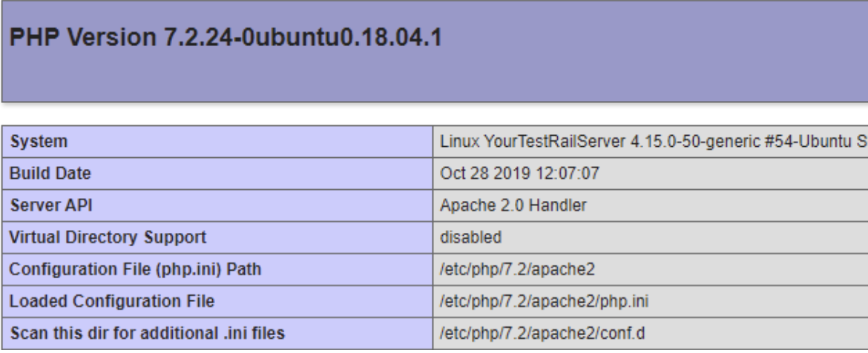Click the Apache 2.0 Handler value
This screenshot has width=868, height=353.
click(513, 206)
